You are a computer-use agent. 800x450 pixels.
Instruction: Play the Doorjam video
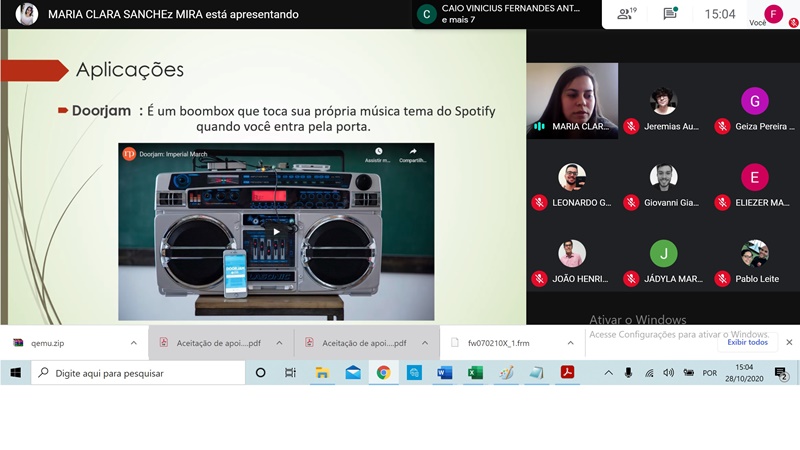tap(276, 232)
